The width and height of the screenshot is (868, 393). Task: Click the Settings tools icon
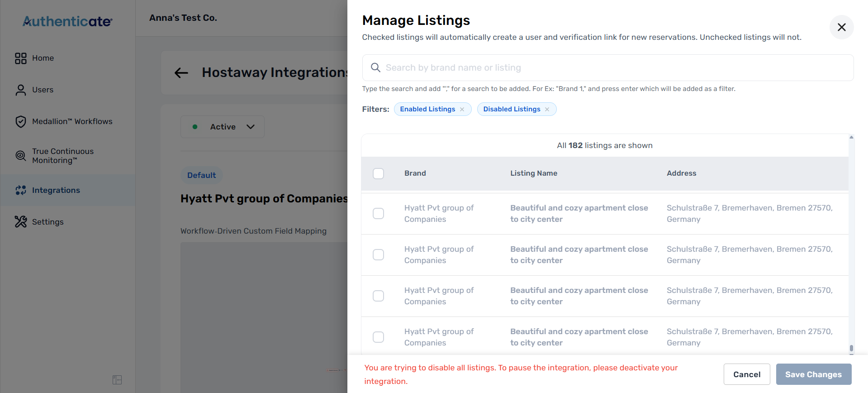point(21,221)
